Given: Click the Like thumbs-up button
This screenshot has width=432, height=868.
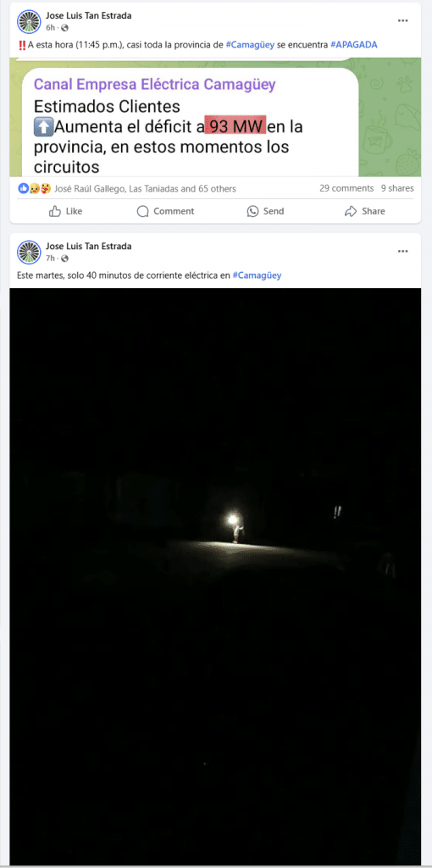Looking at the screenshot, I should (65, 211).
